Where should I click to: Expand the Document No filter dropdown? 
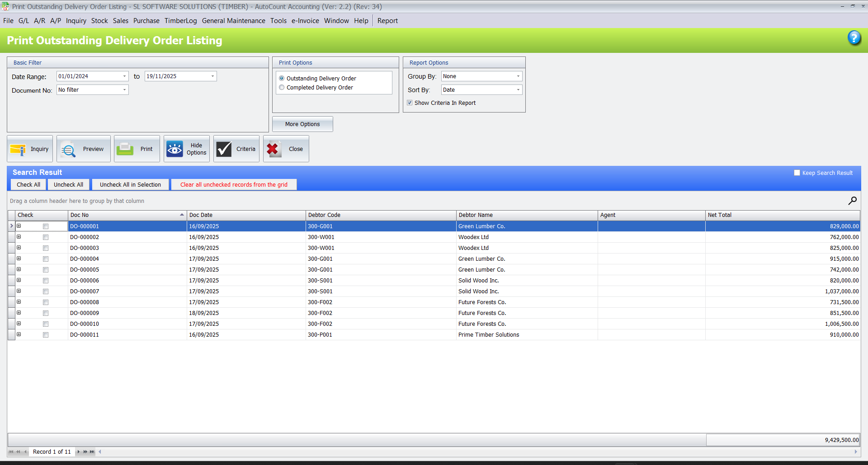coord(124,89)
